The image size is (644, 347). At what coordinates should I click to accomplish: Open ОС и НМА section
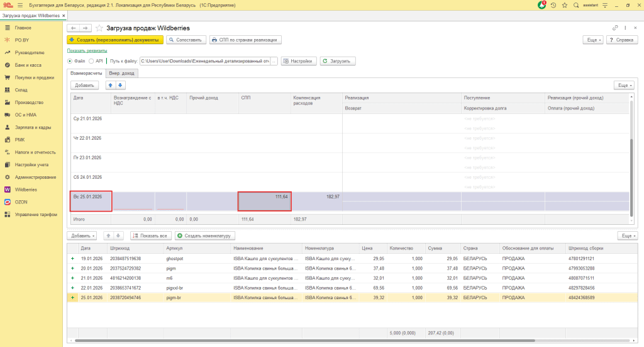25,115
